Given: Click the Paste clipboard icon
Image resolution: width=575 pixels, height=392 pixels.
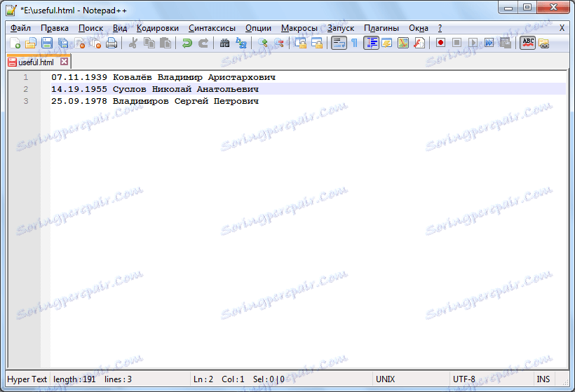Looking at the screenshot, I should click(x=165, y=43).
